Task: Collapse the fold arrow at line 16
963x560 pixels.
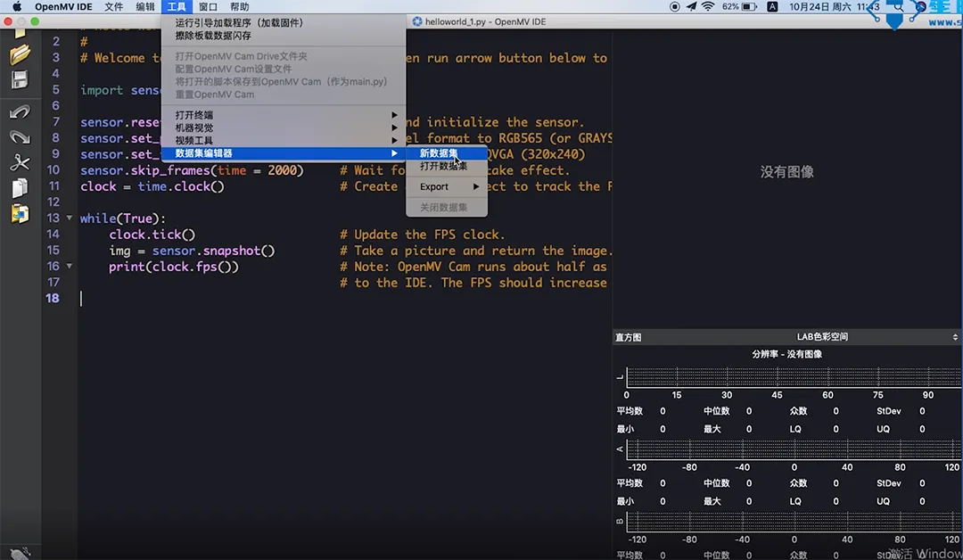Action: [x=70, y=266]
